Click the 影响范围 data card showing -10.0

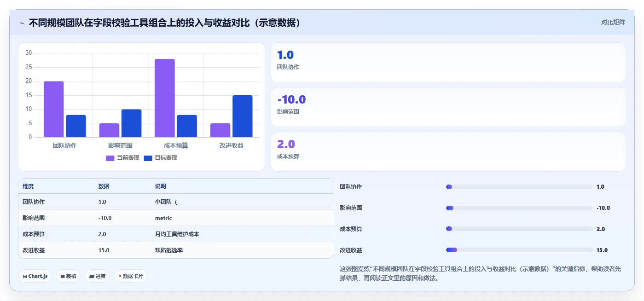pyautogui.click(x=448, y=107)
